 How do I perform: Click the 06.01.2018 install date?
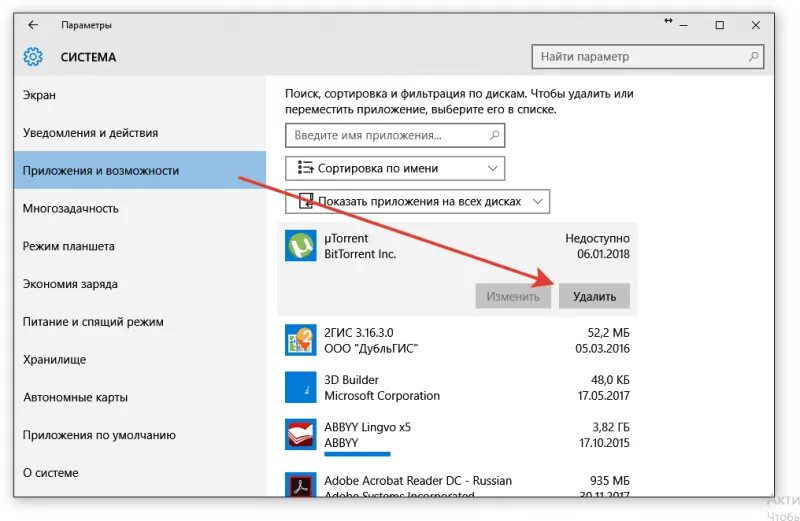[x=603, y=254]
